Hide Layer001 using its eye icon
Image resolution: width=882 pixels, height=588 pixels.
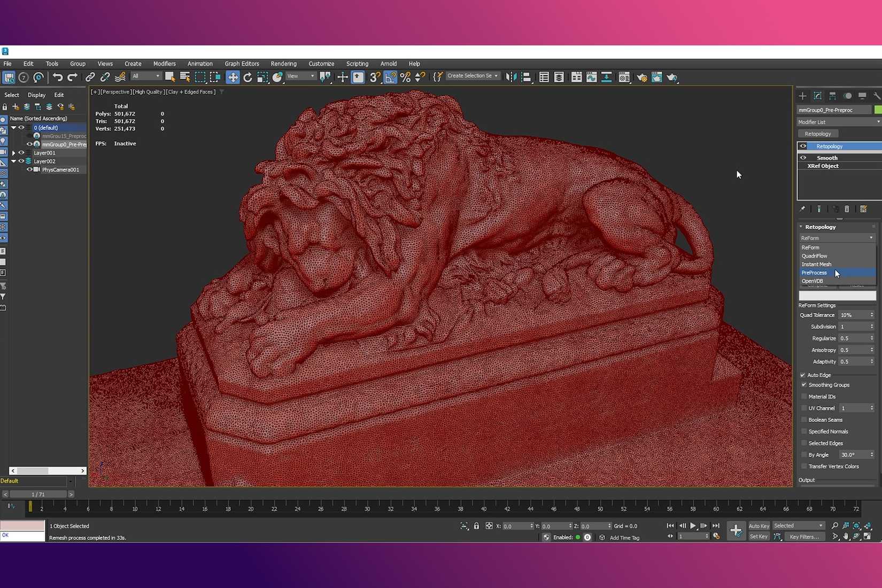21,153
